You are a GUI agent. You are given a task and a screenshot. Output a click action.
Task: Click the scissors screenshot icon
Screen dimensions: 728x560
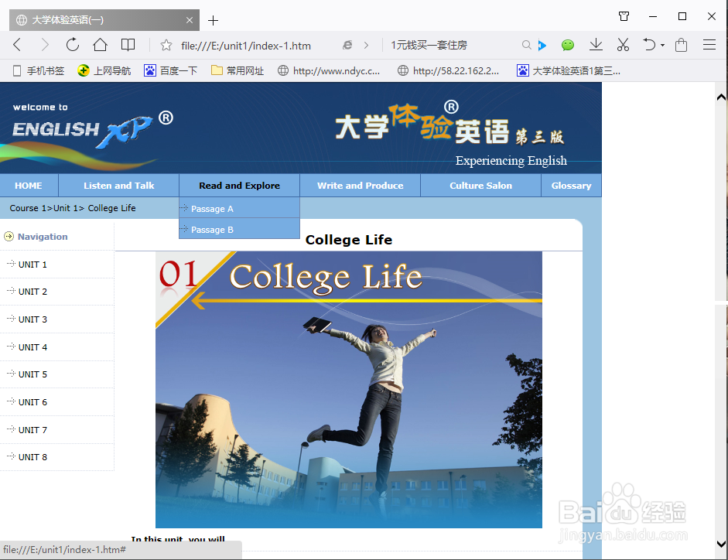point(623,45)
